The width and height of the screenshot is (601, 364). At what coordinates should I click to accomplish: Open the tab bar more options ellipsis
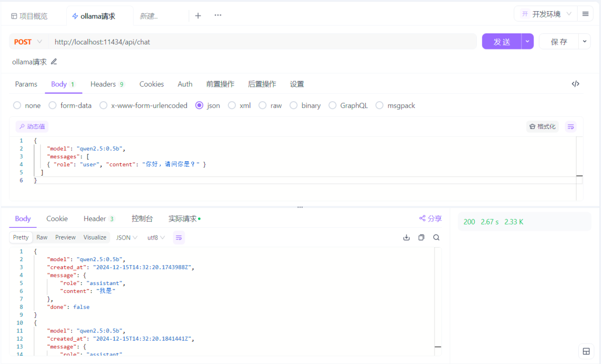click(218, 16)
